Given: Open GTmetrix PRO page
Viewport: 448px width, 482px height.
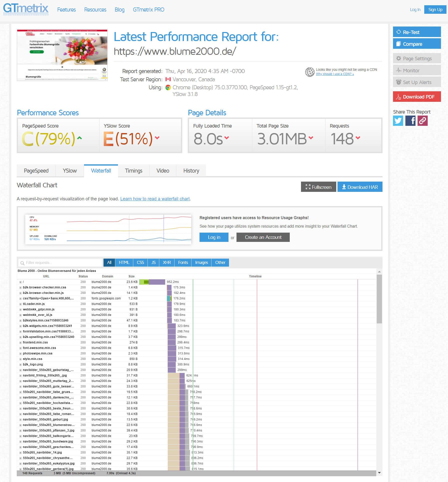Looking at the screenshot, I should pos(148,10).
